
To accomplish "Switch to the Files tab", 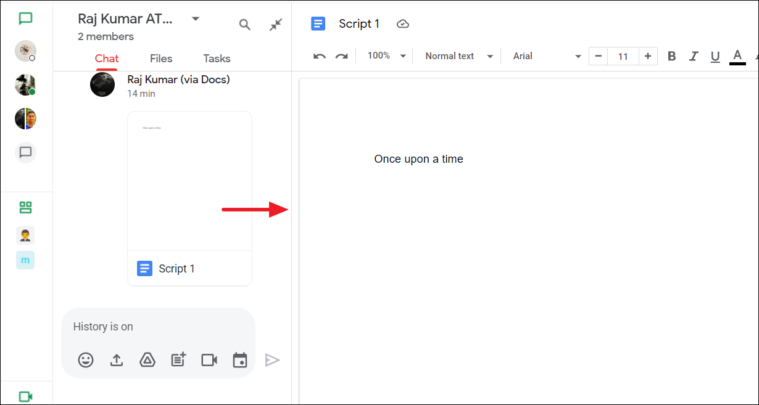I will pyautogui.click(x=161, y=59).
